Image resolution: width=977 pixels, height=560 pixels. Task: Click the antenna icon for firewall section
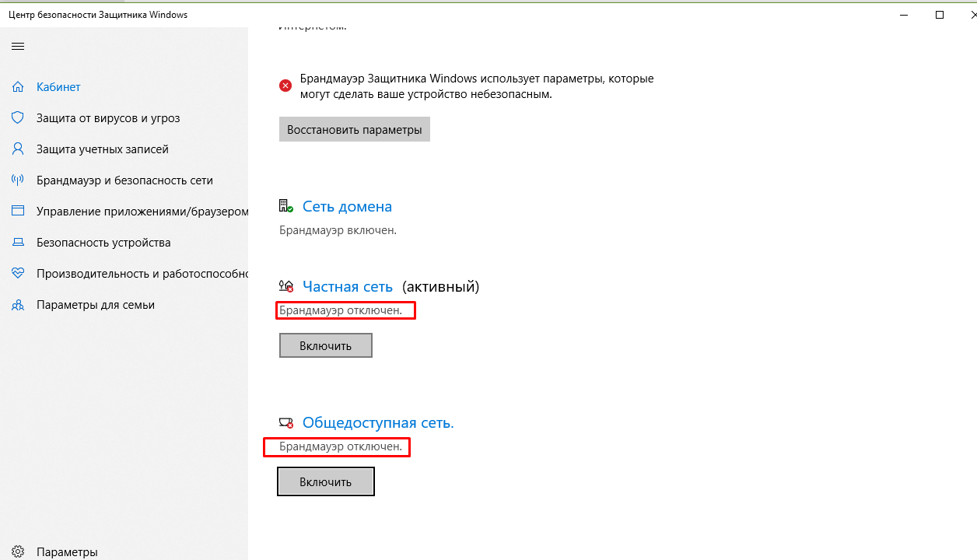(x=18, y=180)
